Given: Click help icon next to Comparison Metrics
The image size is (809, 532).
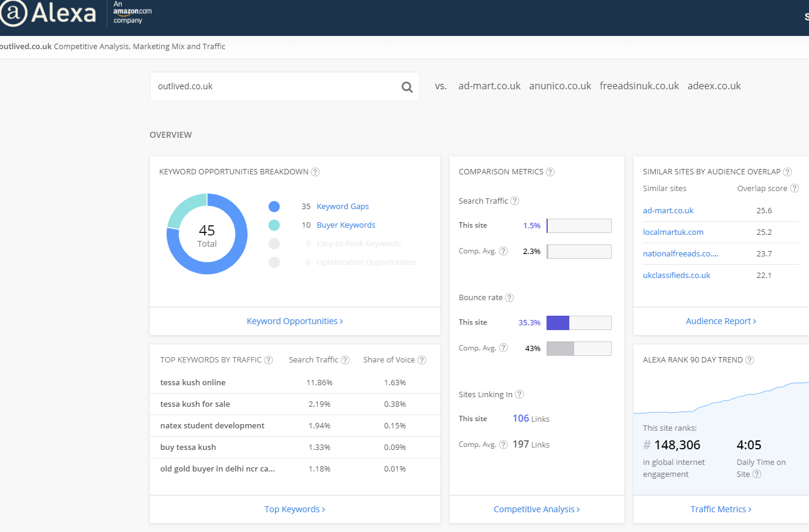Looking at the screenshot, I should pyautogui.click(x=550, y=172).
